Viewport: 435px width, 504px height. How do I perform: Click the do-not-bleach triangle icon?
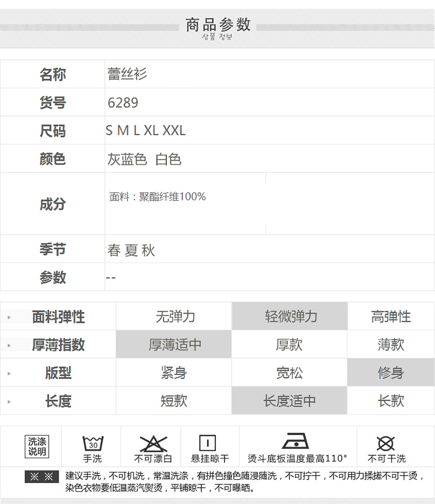(153, 444)
